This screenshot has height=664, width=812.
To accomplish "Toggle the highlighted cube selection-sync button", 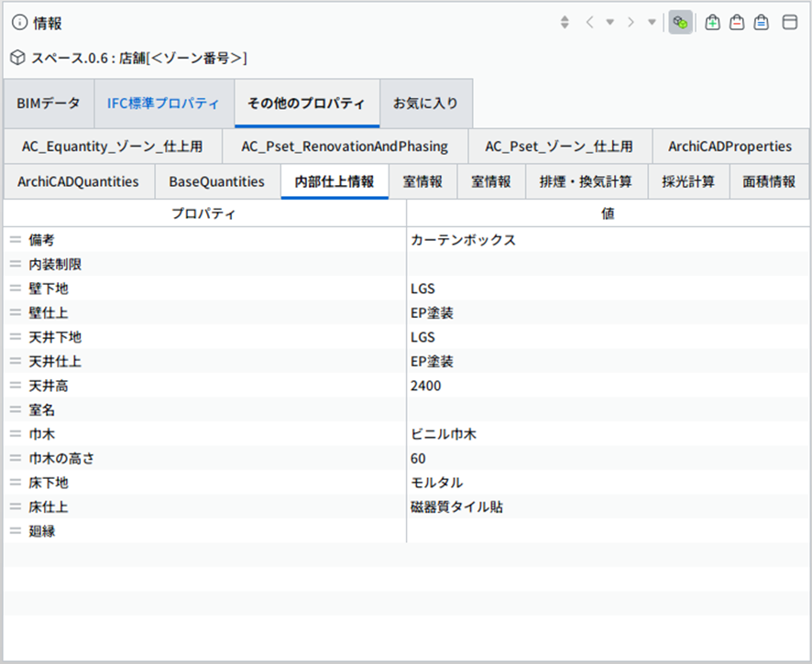I will [680, 23].
